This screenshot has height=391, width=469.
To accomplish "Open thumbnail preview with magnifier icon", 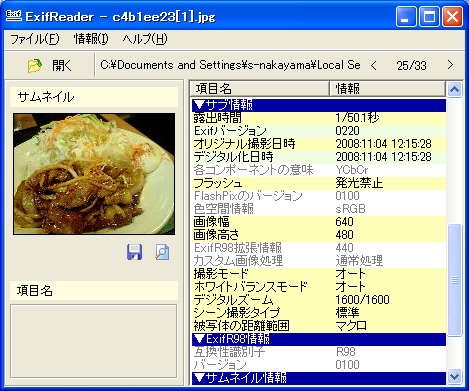I will click(x=162, y=252).
